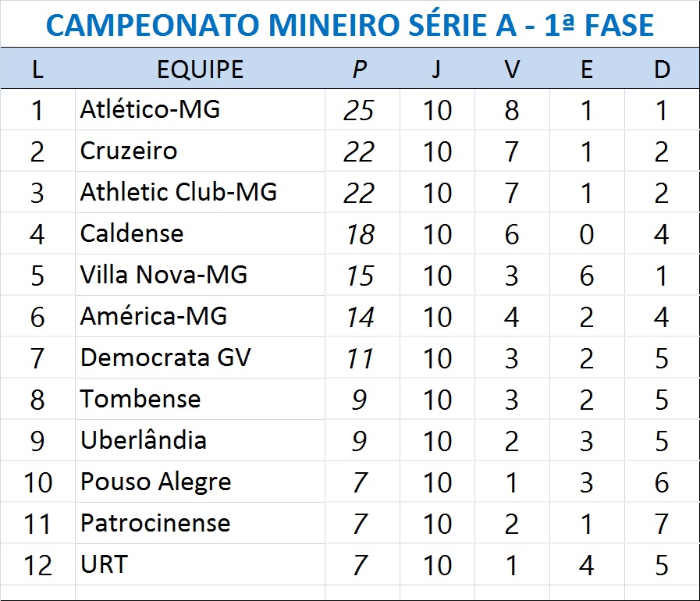Viewport: 700px width, 601px height.
Task: Select the América-MG row name
Action: tap(154, 316)
